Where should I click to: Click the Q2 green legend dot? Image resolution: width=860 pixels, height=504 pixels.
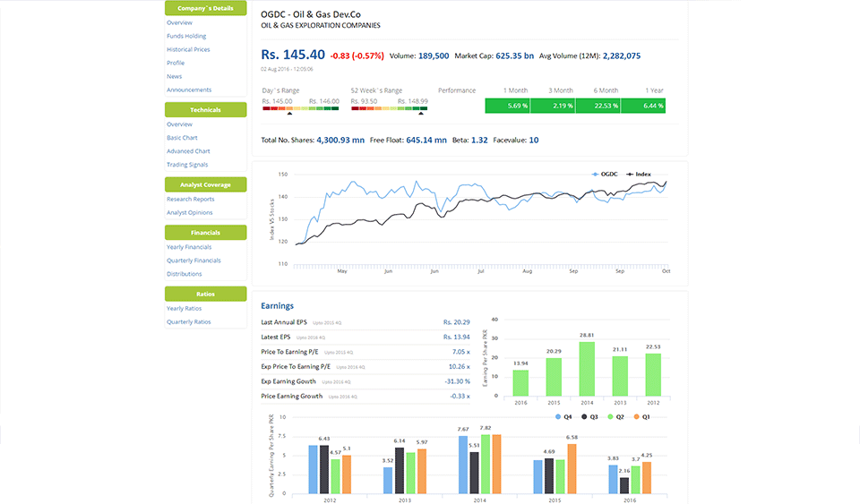tap(609, 416)
